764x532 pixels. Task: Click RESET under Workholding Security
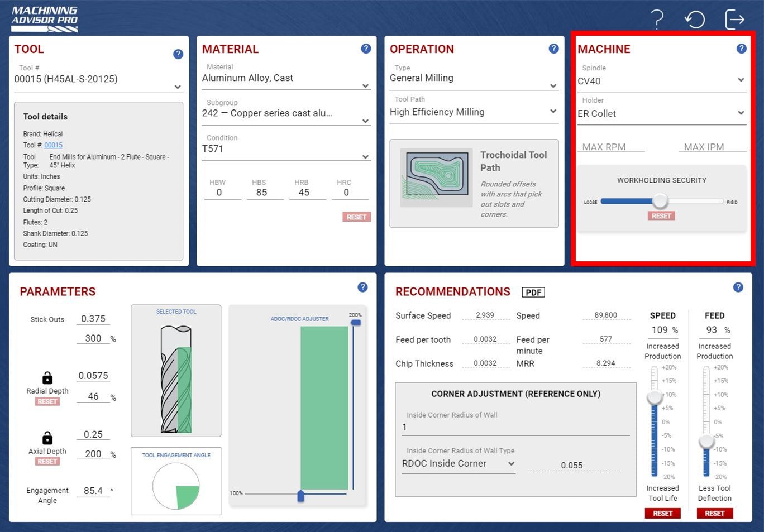[661, 216]
